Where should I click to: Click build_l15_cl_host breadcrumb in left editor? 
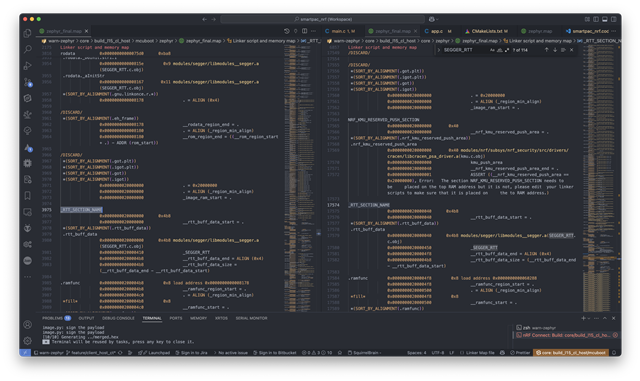pos(112,41)
